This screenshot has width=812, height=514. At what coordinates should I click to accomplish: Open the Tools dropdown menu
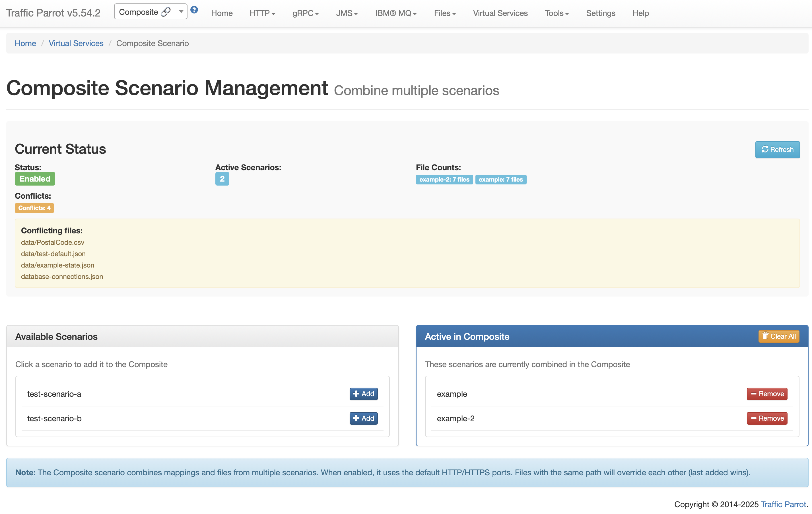point(557,13)
